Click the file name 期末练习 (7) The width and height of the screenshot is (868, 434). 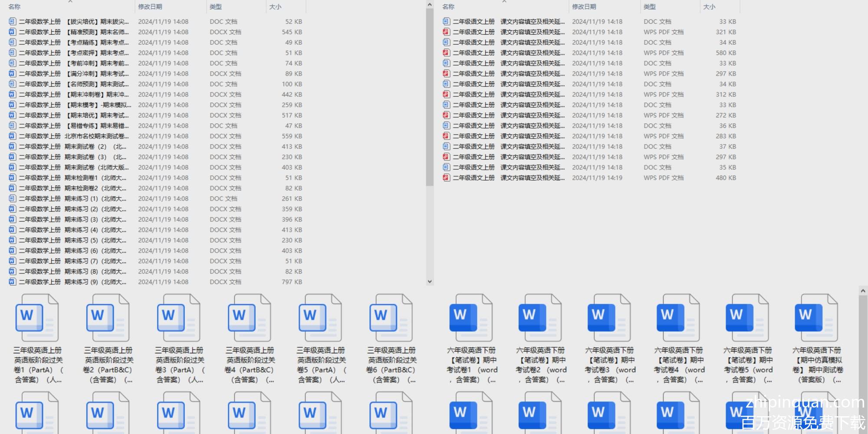[72, 261]
